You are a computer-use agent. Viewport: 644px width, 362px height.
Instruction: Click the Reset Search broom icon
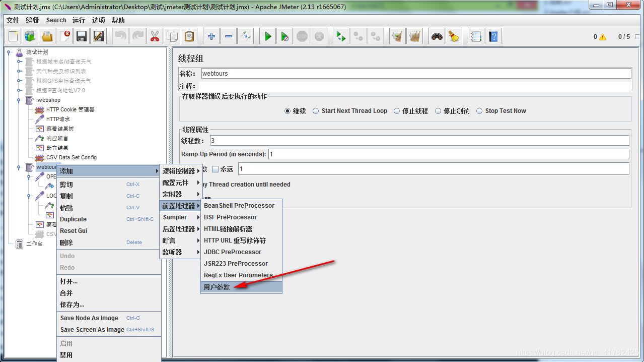pos(454,36)
